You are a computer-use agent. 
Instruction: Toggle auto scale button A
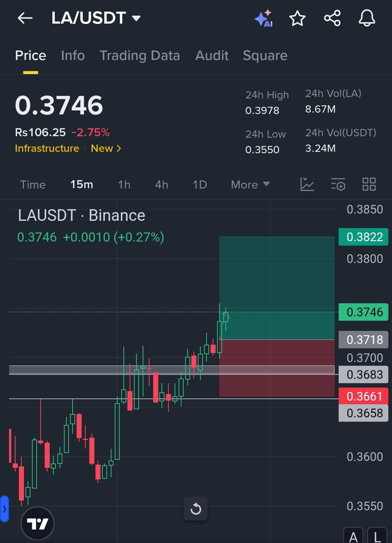(353, 535)
